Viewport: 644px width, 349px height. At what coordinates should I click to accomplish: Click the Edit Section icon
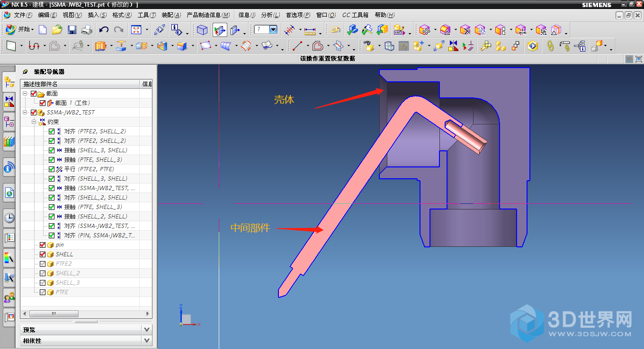click(x=235, y=30)
